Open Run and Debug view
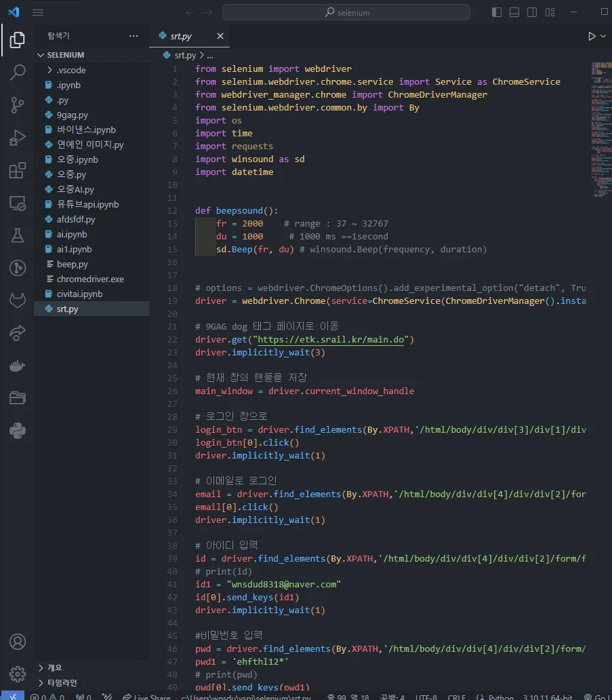The height and width of the screenshot is (700, 612). coord(18,138)
